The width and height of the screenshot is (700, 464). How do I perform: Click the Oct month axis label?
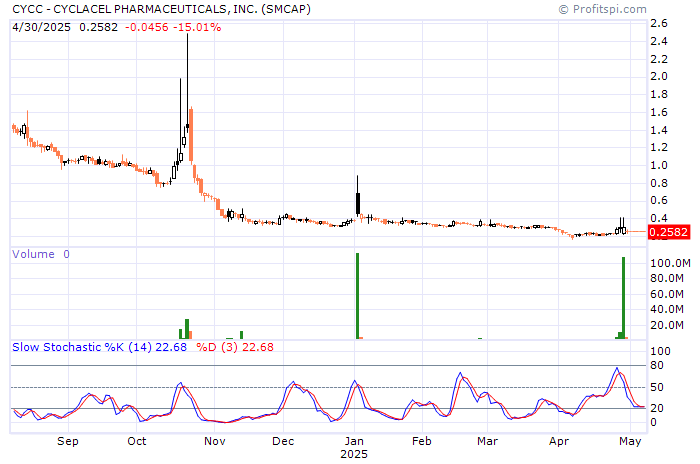tap(137, 441)
